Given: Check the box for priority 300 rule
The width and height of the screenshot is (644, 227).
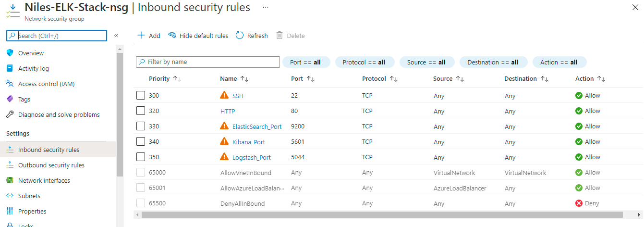Looking at the screenshot, I should [141, 96].
